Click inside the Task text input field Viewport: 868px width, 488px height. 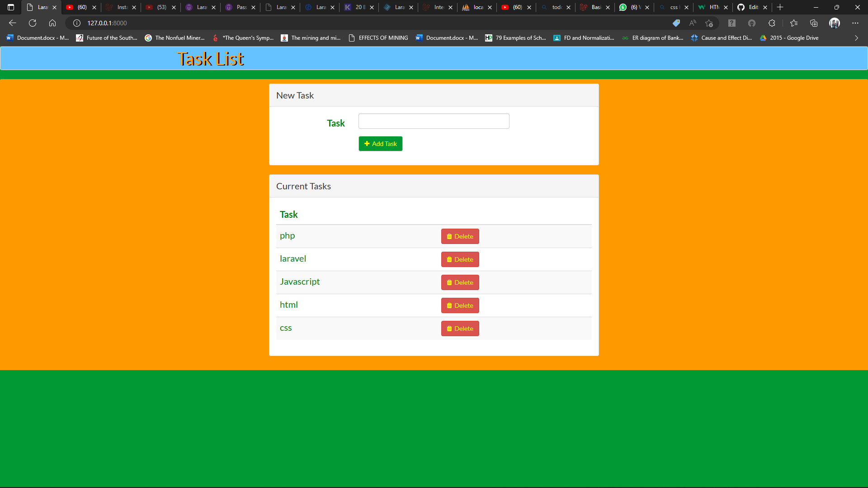click(x=433, y=121)
